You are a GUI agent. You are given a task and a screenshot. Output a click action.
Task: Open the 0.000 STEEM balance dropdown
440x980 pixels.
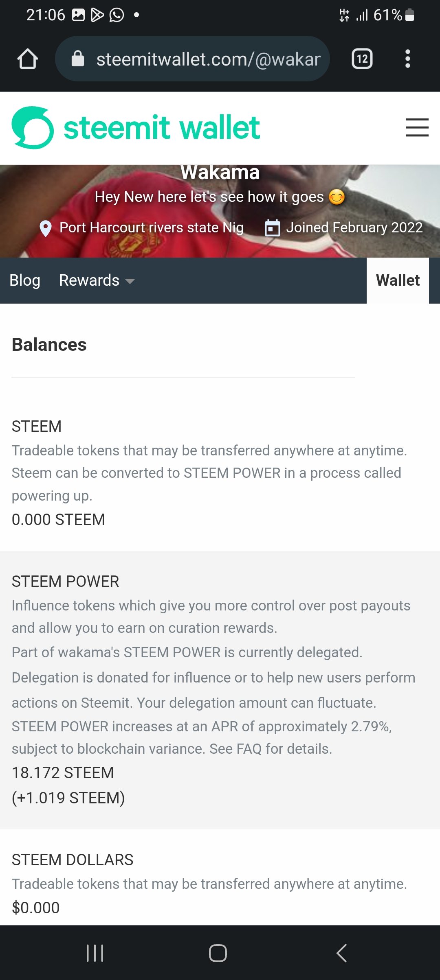58,520
